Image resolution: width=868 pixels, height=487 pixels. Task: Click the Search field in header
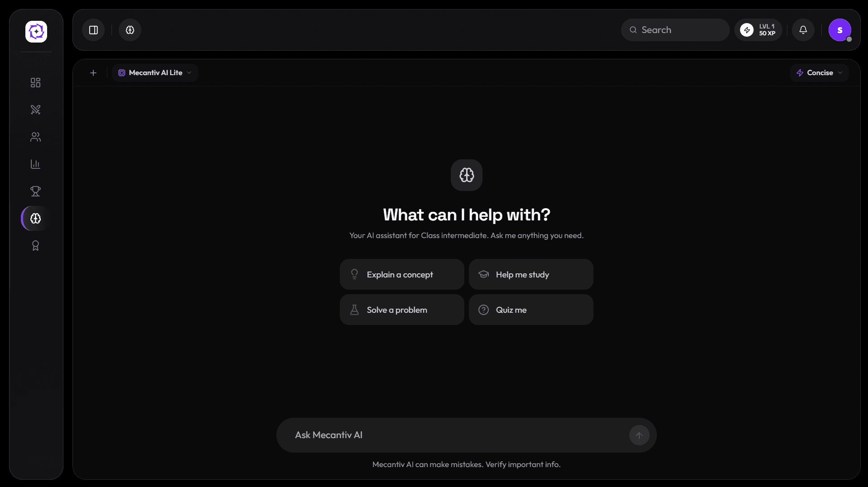[675, 30]
